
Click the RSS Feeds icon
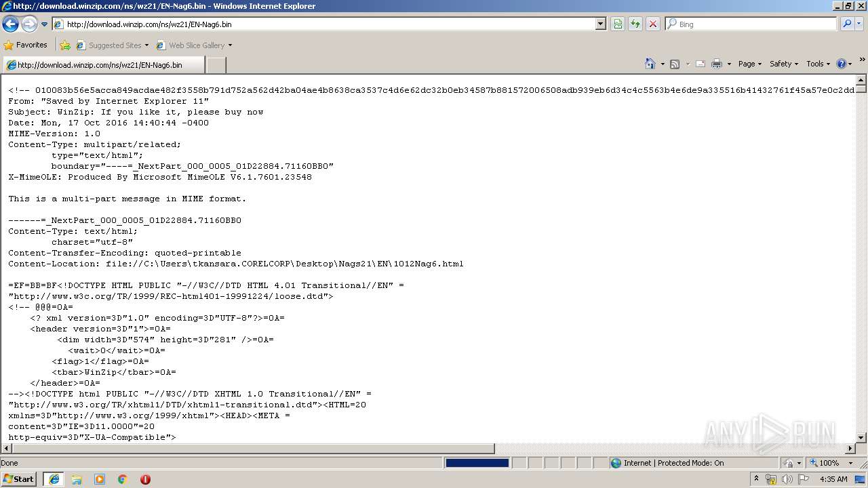coord(675,64)
